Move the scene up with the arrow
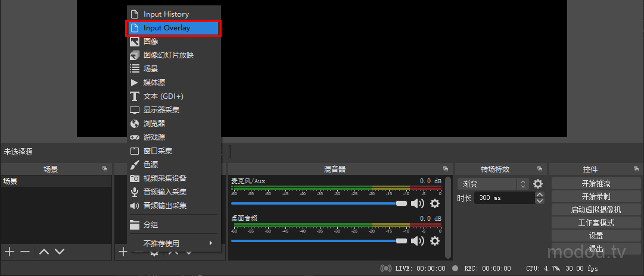Viewport: 644px width, 276px height. click(44, 252)
